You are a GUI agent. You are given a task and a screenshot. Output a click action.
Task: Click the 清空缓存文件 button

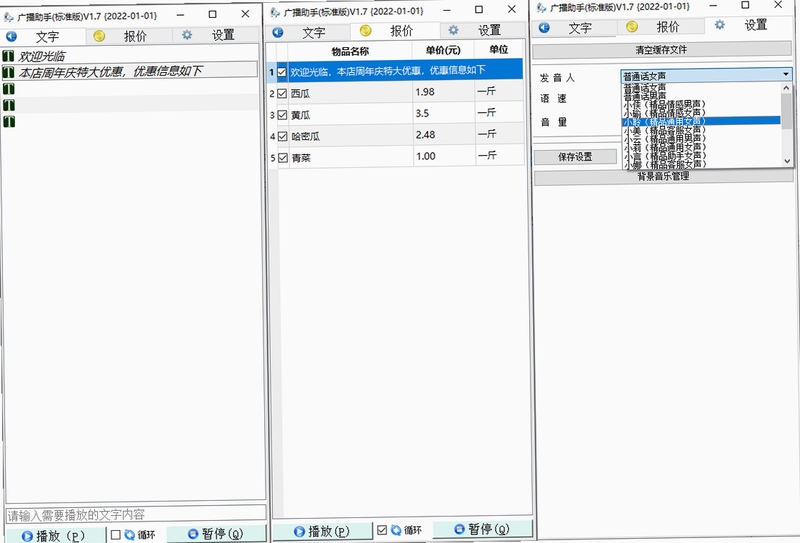point(662,50)
